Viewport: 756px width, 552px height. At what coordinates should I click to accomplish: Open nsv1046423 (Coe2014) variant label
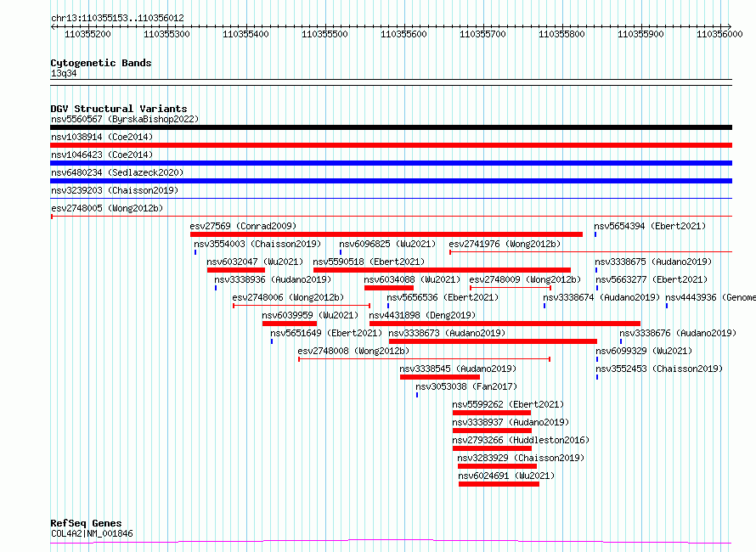[102, 155]
